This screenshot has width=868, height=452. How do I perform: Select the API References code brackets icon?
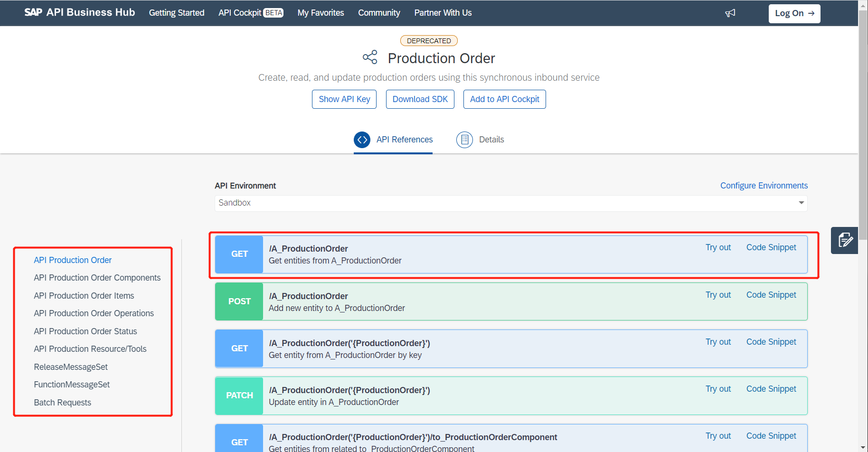tap(362, 140)
